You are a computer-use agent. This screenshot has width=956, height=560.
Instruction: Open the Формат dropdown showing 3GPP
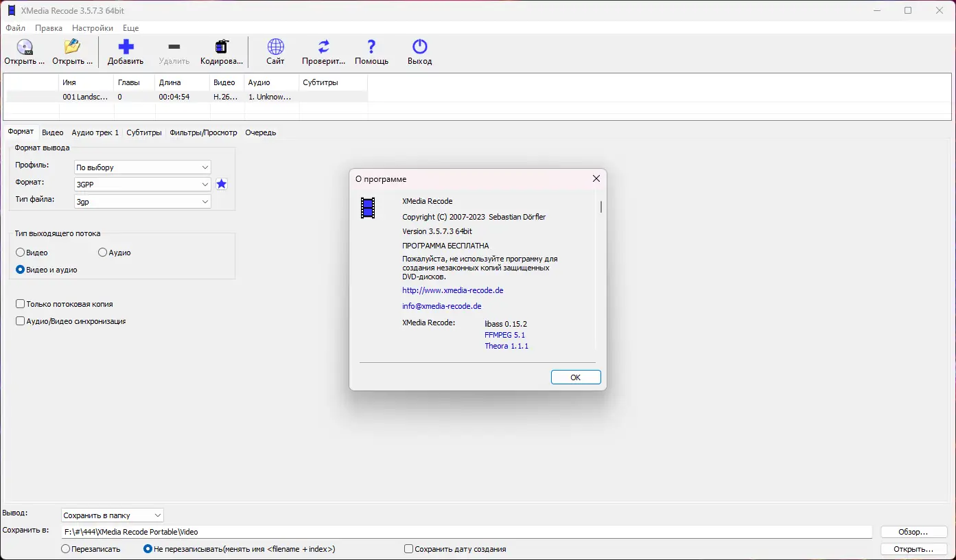[x=142, y=184]
